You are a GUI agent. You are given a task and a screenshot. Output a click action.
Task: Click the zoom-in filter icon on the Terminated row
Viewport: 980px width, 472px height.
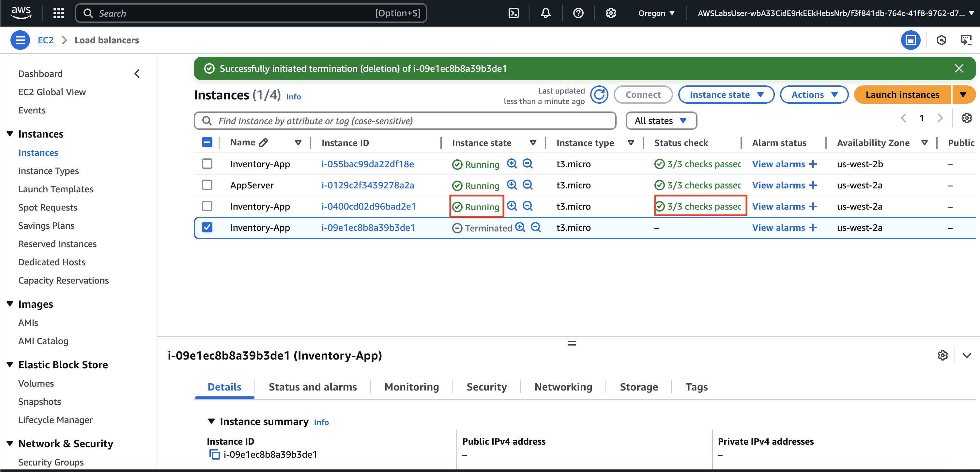click(520, 227)
